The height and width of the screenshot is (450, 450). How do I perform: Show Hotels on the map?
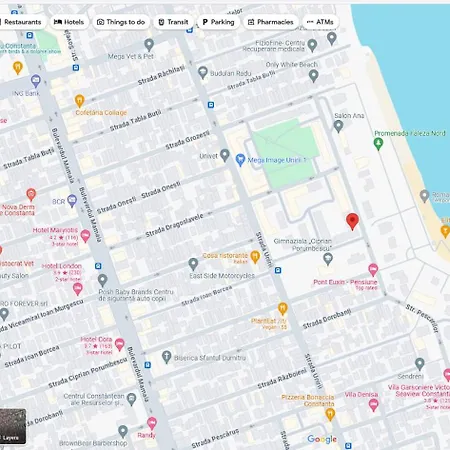(69, 22)
